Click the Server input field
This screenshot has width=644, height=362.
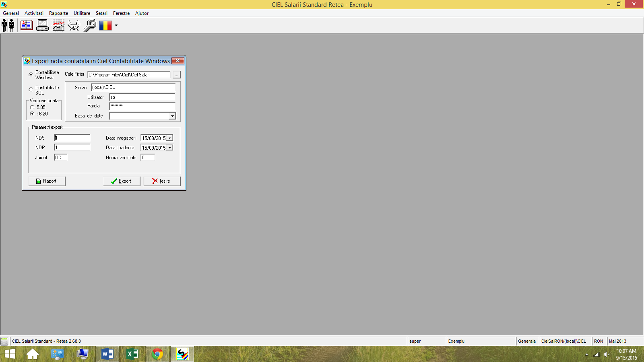point(133,87)
